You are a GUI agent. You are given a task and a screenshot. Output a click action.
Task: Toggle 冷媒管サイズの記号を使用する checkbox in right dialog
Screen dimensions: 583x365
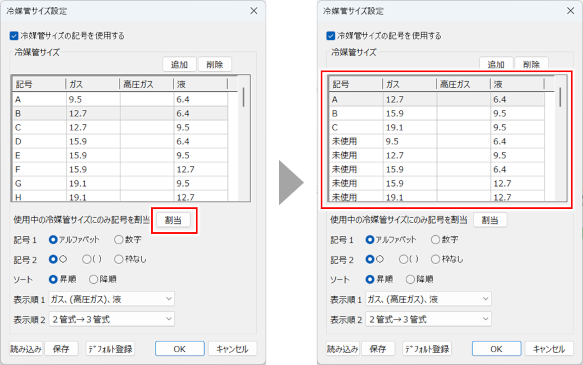coord(331,36)
